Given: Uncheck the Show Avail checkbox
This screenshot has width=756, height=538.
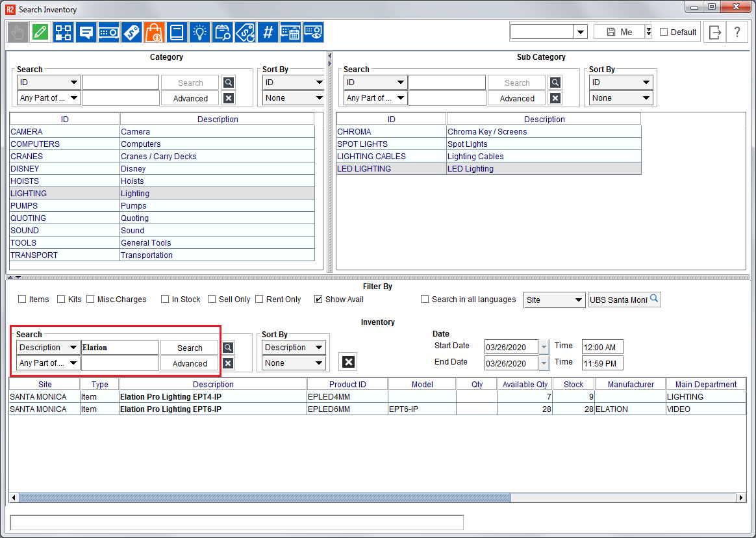Looking at the screenshot, I should [318, 300].
